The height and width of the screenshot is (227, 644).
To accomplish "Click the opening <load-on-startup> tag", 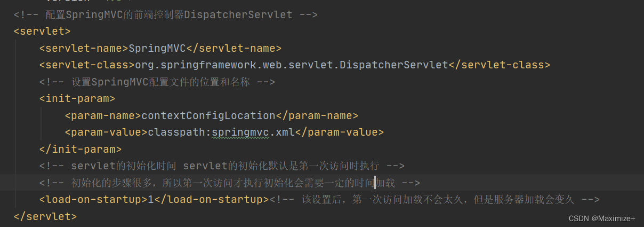I will (x=93, y=200).
